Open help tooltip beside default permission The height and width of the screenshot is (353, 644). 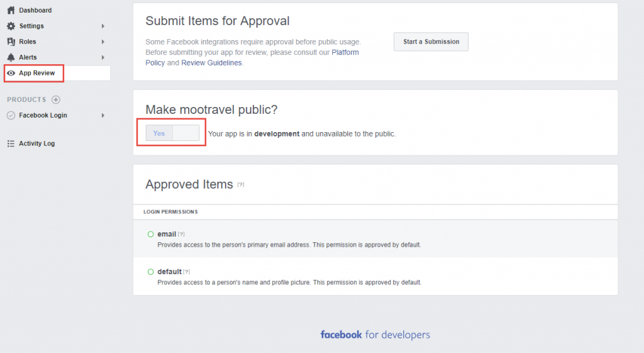pos(186,272)
